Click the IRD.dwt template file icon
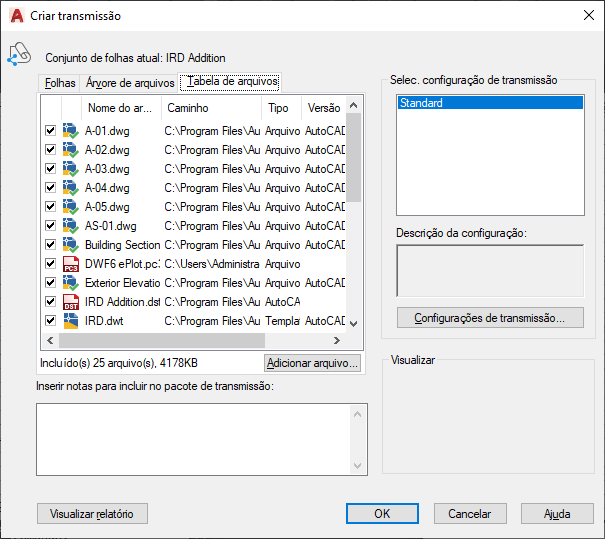 pyautogui.click(x=70, y=321)
